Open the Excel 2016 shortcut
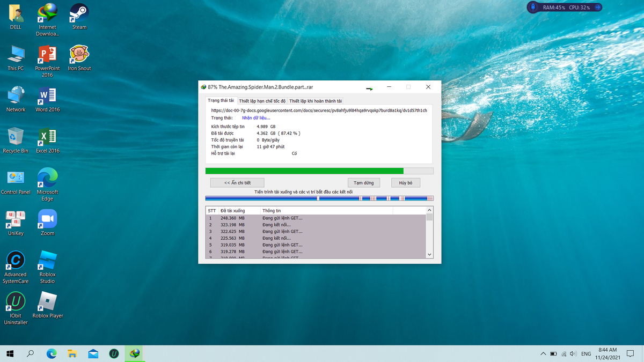644x362 pixels. click(47, 140)
